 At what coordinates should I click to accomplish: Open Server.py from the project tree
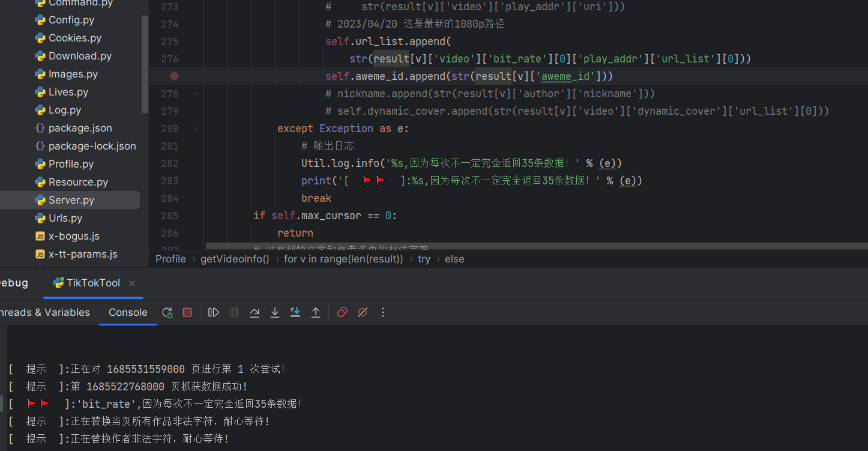(72, 199)
